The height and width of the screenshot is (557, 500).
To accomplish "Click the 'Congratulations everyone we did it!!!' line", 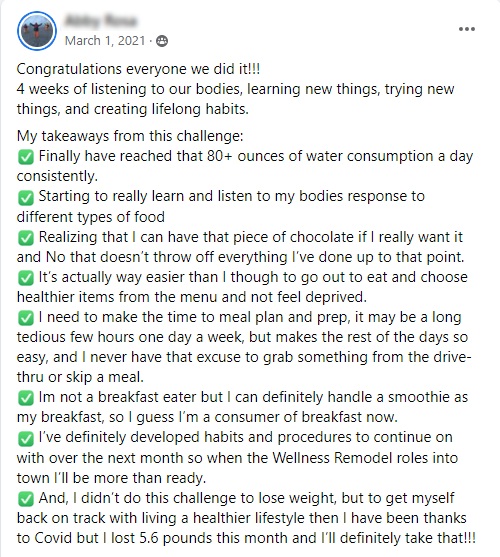I will pyautogui.click(x=138, y=69).
